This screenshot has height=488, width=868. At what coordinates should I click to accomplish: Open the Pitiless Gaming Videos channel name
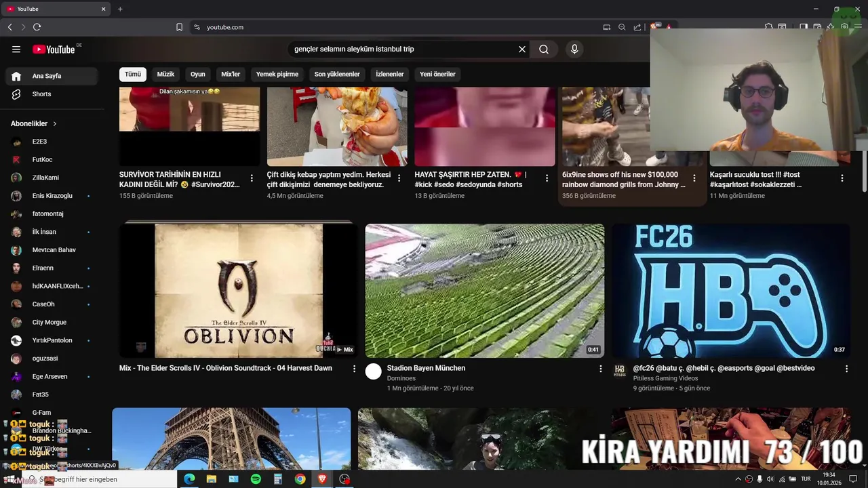point(665,378)
